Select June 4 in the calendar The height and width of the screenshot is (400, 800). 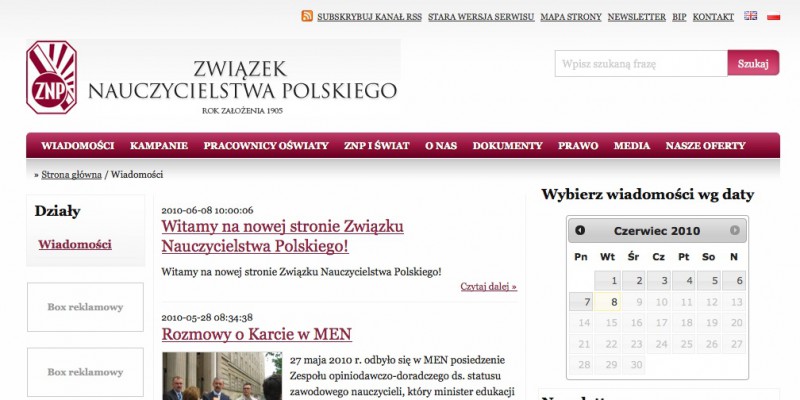coord(684,280)
